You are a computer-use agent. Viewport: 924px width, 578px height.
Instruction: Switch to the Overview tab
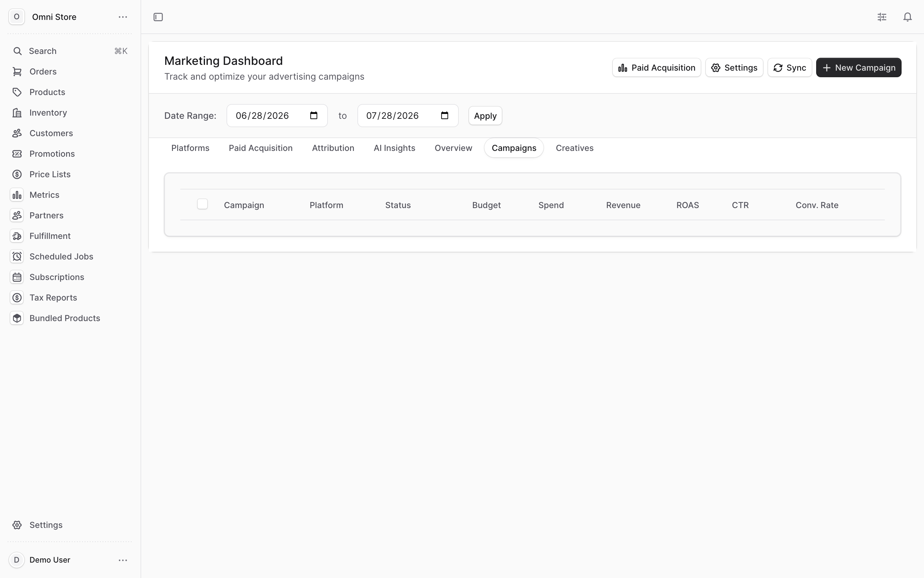(x=453, y=148)
